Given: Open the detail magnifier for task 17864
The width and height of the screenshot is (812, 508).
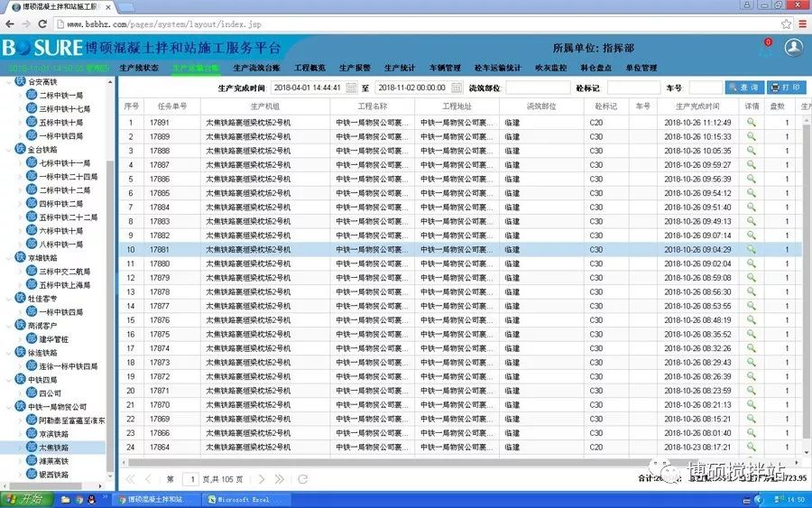Looking at the screenshot, I should 751,447.
